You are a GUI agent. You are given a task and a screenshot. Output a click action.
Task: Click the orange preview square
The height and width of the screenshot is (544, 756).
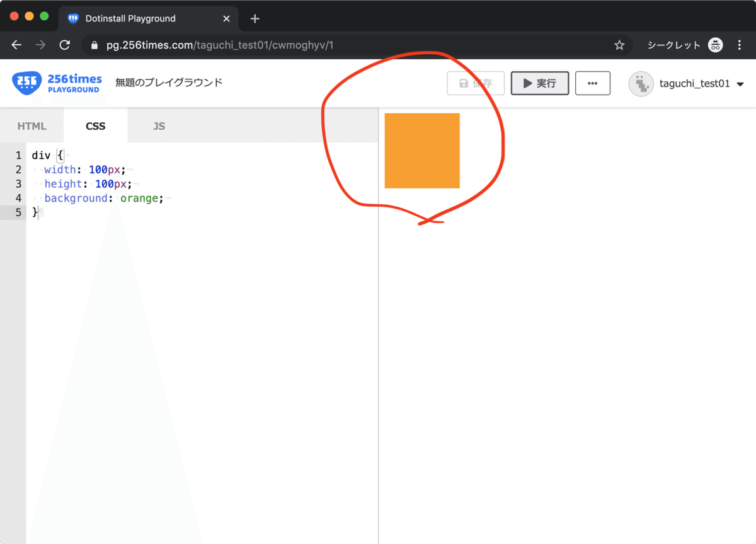(422, 151)
